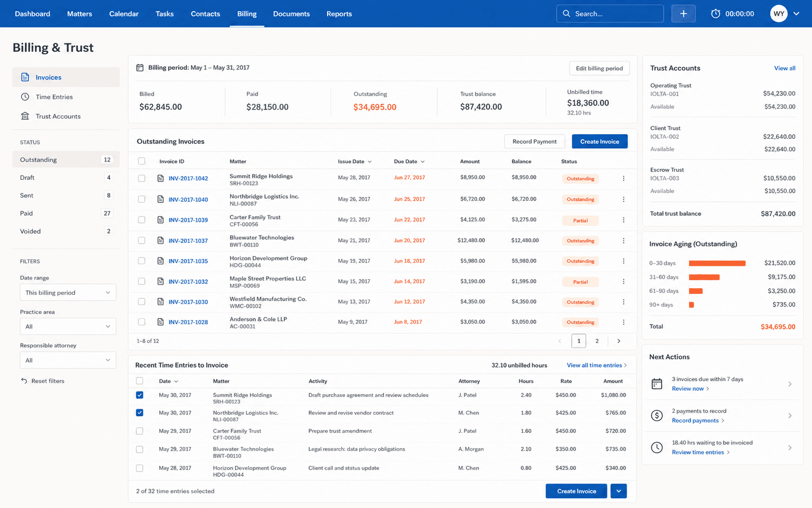Click Edit billing period button
812x508 pixels.
(599, 68)
